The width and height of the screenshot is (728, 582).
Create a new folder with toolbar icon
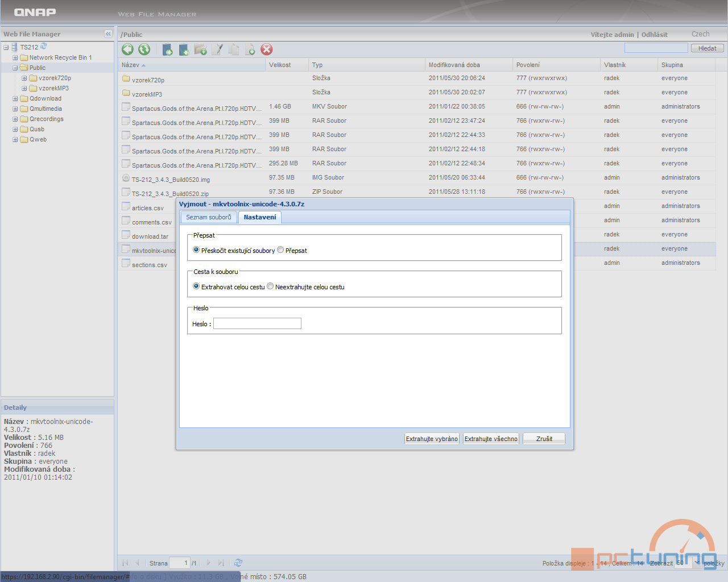pyautogui.click(x=200, y=49)
